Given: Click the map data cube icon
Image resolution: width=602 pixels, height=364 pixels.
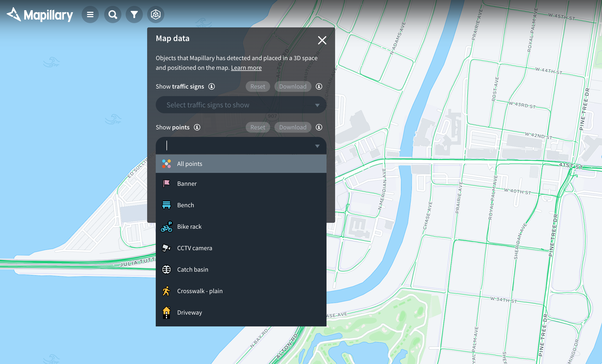Looking at the screenshot, I should pyautogui.click(x=156, y=14).
